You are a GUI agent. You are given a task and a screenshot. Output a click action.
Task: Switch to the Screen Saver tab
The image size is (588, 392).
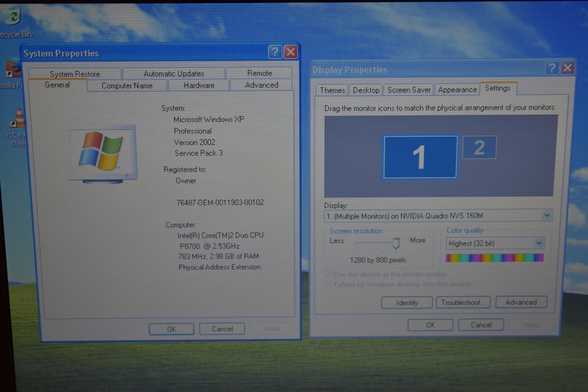[409, 90]
